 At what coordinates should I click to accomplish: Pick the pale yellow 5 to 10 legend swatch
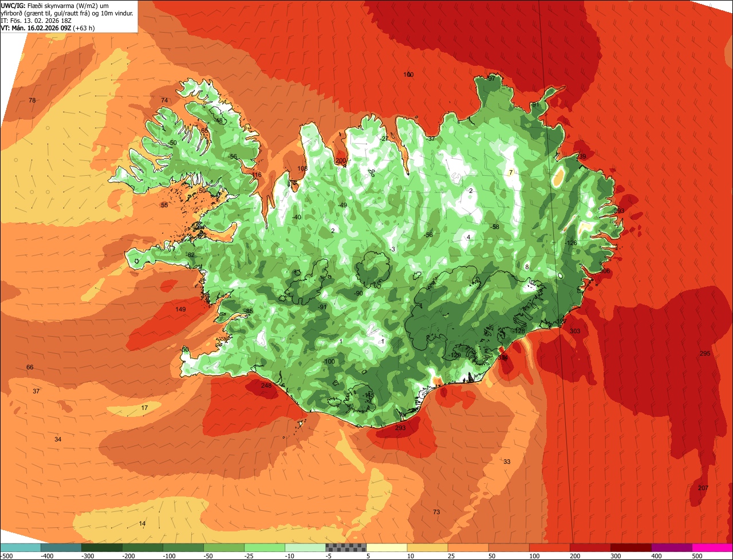point(387,547)
